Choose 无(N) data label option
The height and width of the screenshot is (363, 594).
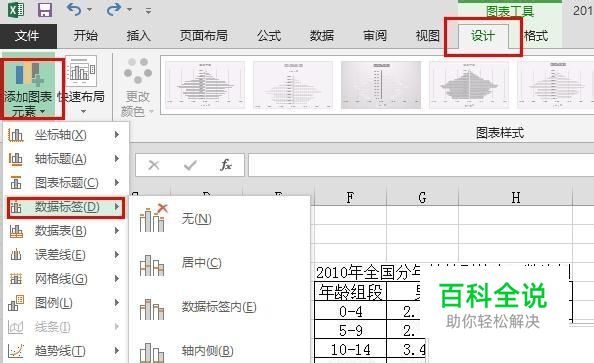pos(220,219)
